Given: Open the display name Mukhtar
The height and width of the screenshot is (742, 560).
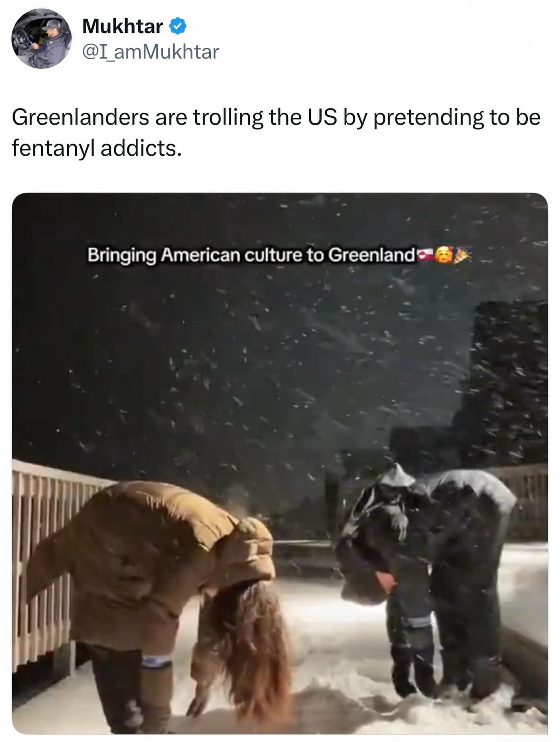Looking at the screenshot, I should tap(122, 26).
